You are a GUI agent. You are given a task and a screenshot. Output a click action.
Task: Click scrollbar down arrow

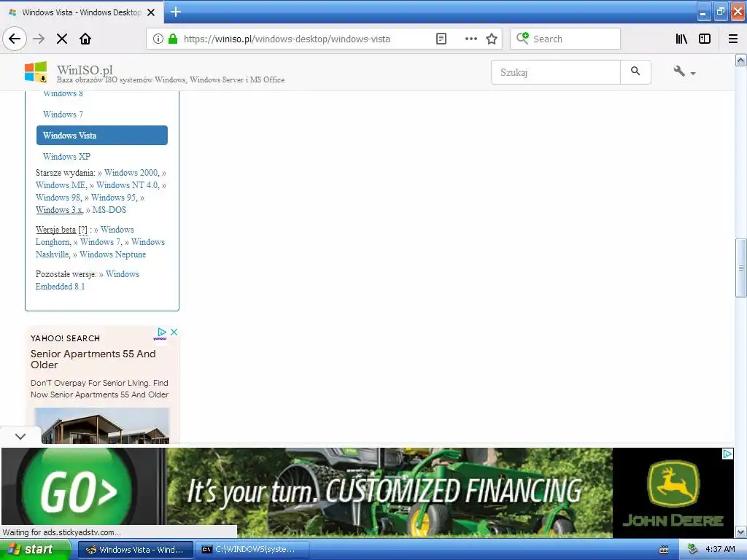(741, 532)
